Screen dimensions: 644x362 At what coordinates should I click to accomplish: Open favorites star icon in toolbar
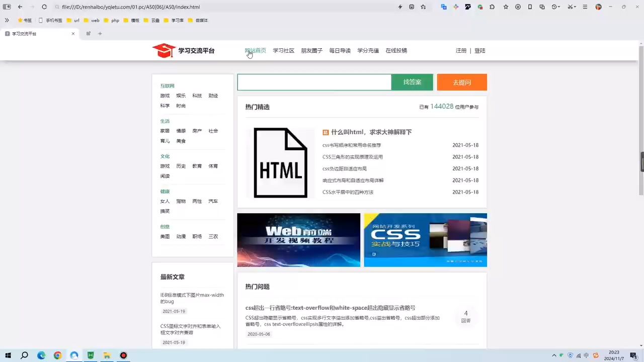[506, 7]
